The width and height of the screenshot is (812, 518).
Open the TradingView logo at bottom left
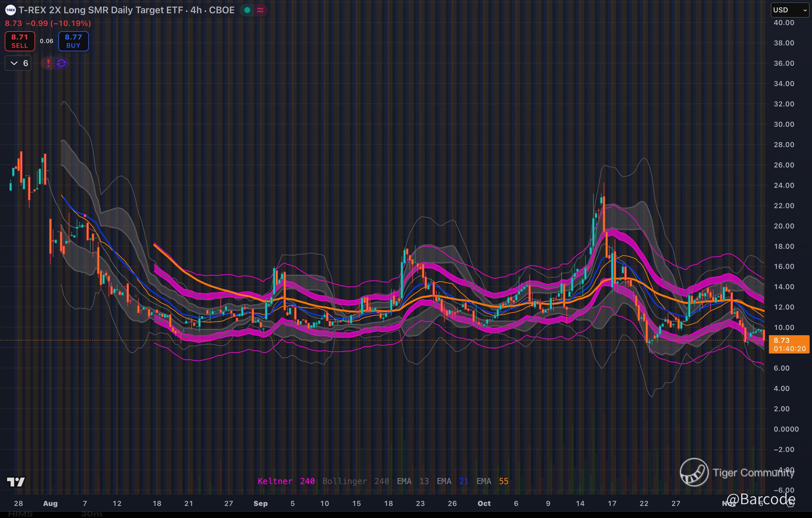tap(16, 482)
